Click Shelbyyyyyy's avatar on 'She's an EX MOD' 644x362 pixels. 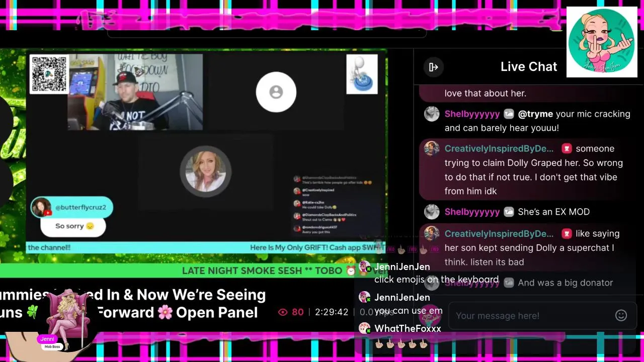click(432, 212)
